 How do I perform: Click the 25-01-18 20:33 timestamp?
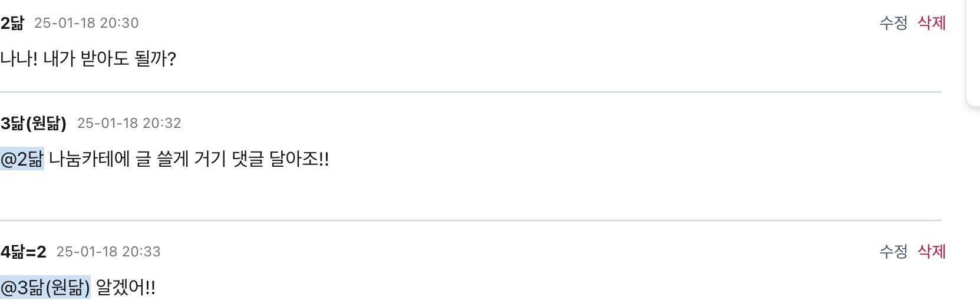(x=108, y=252)
